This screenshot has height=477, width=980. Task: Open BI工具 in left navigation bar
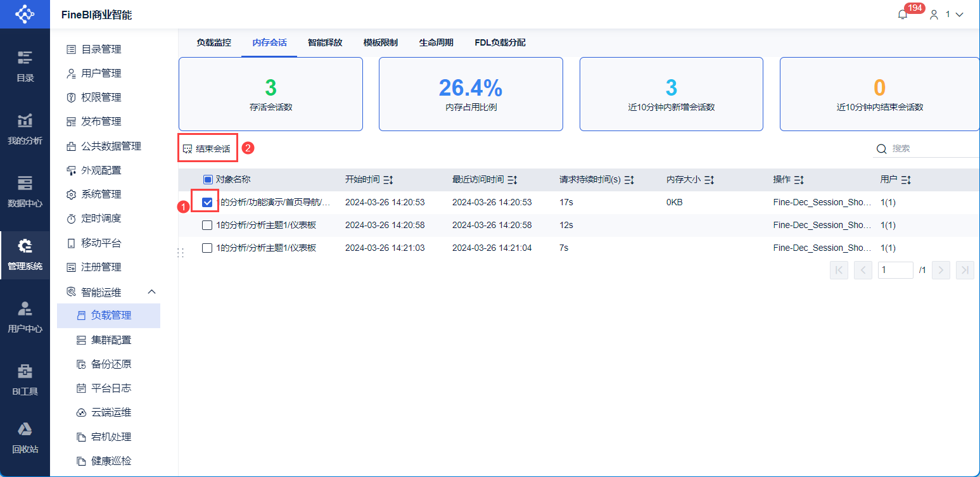coord(25,379)
